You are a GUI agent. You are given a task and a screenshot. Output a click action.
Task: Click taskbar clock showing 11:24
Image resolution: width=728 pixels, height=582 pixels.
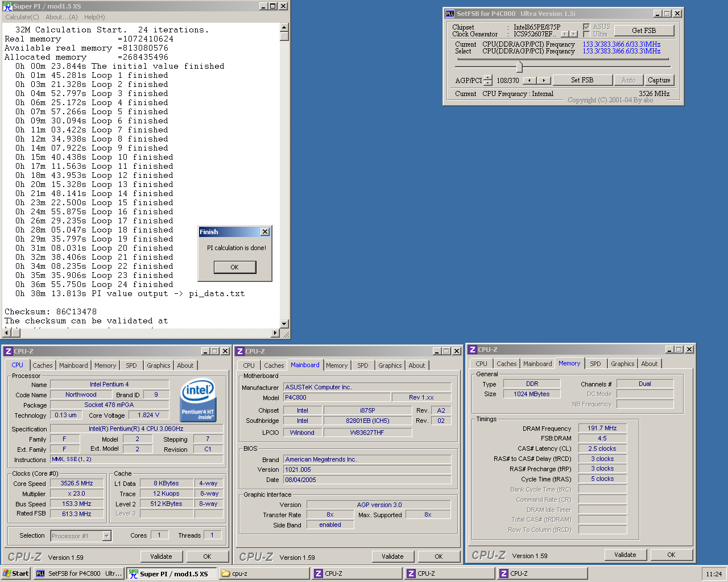coord(714,574)
